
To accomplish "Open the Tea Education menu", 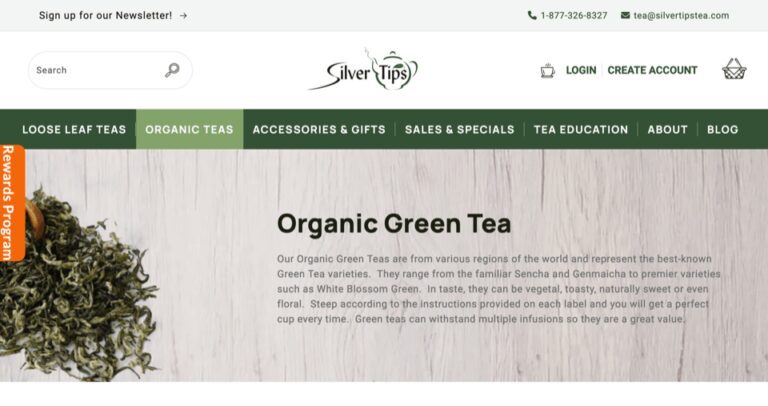I will click(580, 129).
